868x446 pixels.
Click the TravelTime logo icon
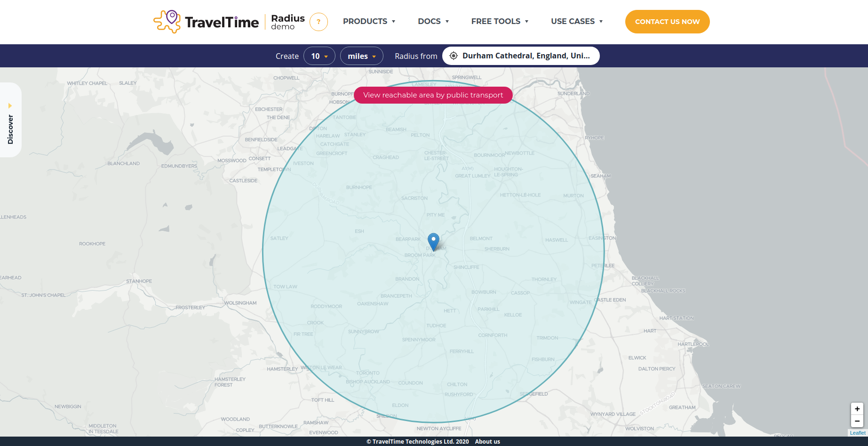click(x=167, y=22)
